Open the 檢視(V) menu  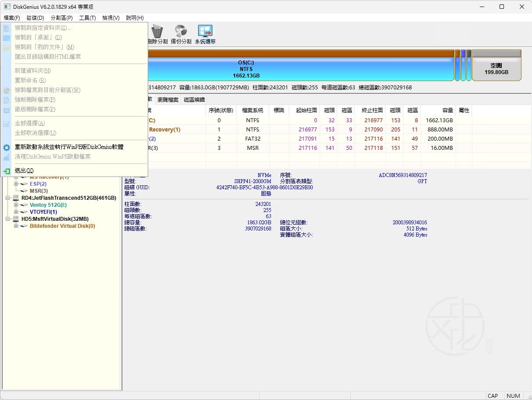(111, 18)
